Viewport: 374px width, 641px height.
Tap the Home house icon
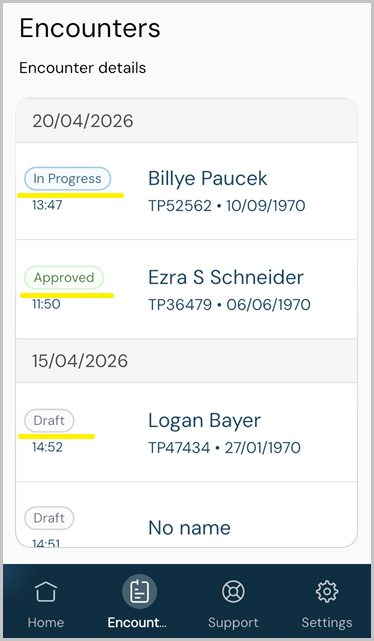point(46,592)
